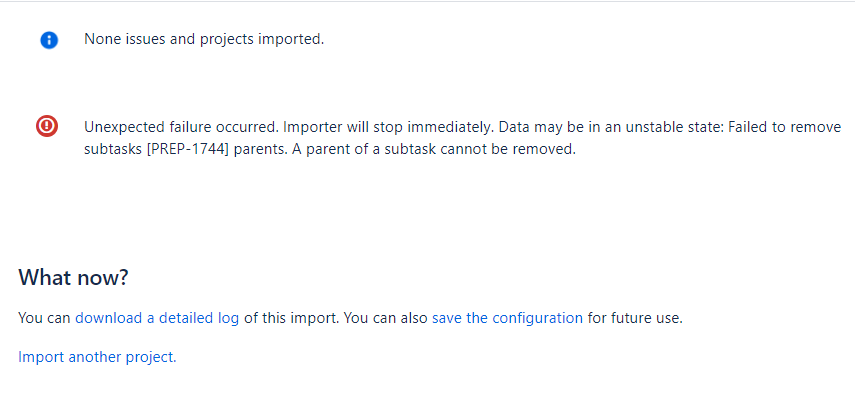
Task: Click the Data may be in an unstable state phrase
Action: (611, 128)
